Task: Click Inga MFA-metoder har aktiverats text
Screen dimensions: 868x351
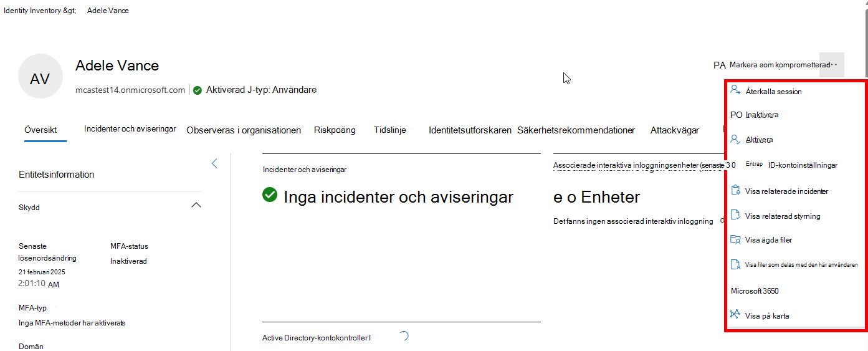Action: pos(72,322)
